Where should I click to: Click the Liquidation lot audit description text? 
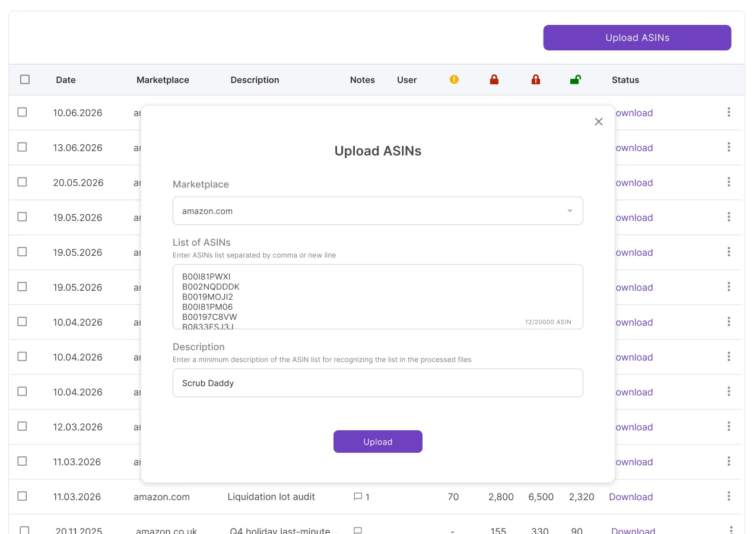pyautogui.click(x=271, y=497)
